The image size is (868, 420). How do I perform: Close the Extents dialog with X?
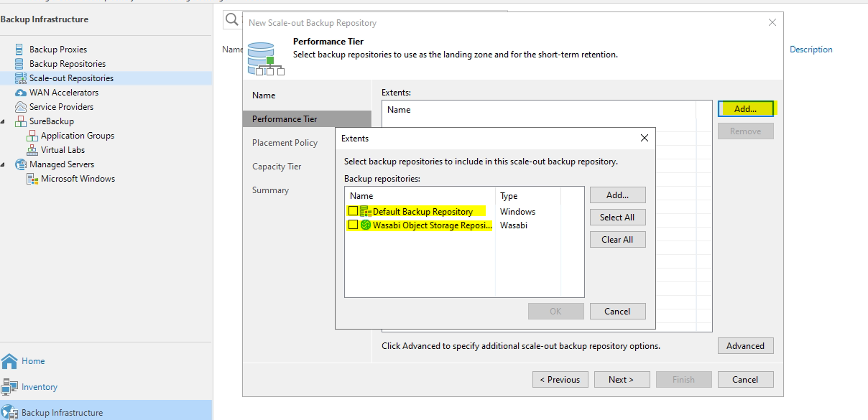click(645, 138)
